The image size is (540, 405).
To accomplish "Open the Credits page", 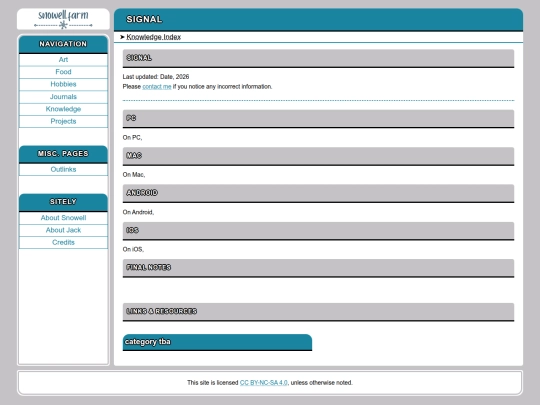I will point(63,242).
